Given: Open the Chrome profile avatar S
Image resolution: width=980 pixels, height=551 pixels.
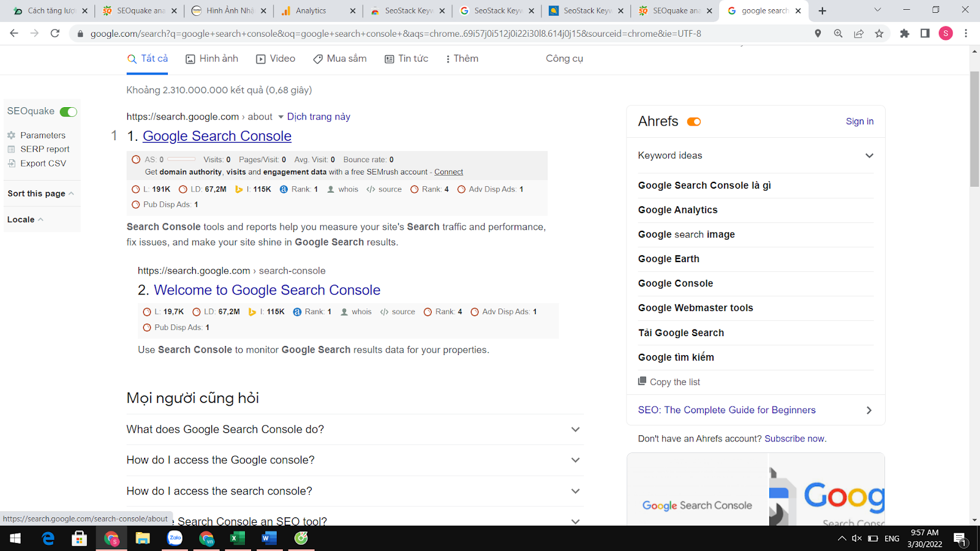Looking at the screenshot, I should 946,34.
